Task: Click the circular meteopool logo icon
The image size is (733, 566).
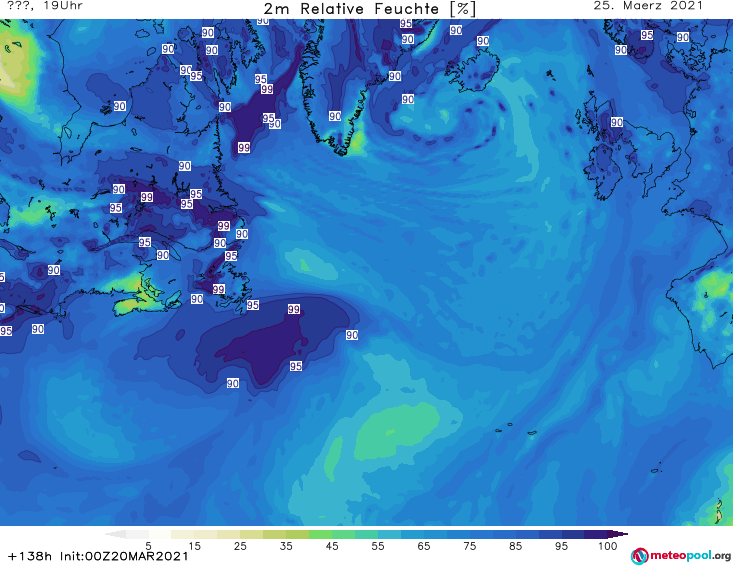Action: (639, 556)
